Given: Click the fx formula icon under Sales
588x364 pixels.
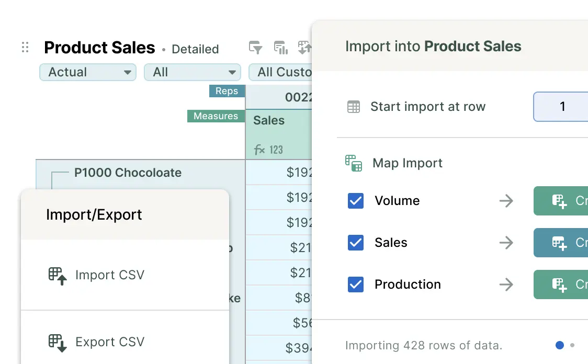Looking at the screenshot, I should point(259,150).
